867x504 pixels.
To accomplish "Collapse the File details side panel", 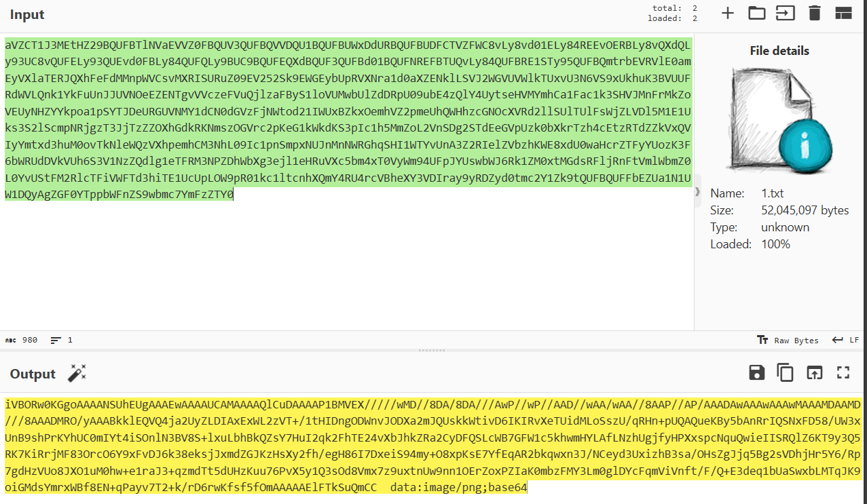I will tap(697, 193).
